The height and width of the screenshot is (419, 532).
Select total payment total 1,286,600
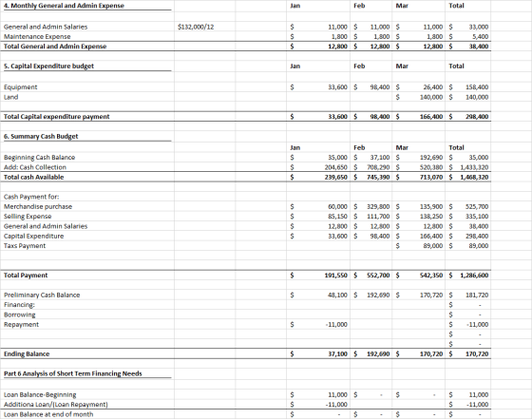pos(474,276)
